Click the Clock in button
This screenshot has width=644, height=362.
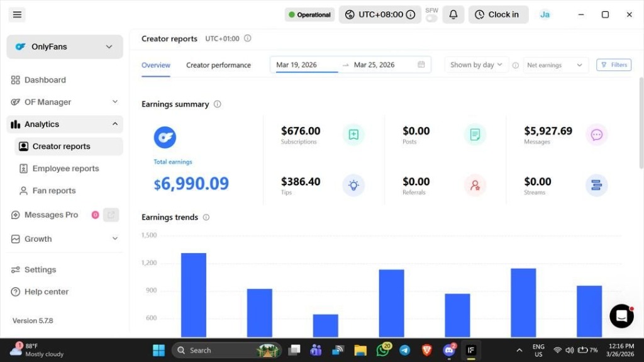(498, 15)
